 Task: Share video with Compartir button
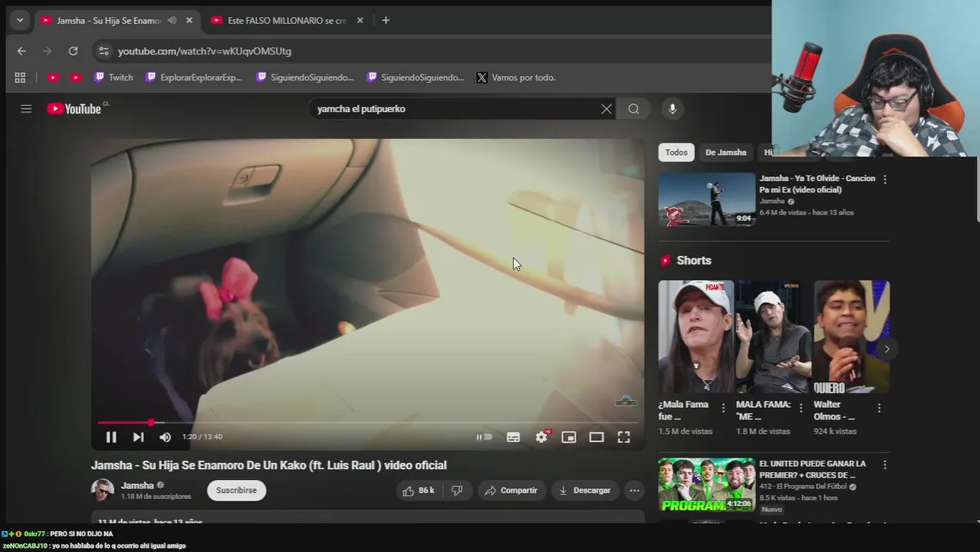pyautogui.click(x=511, y=491)
